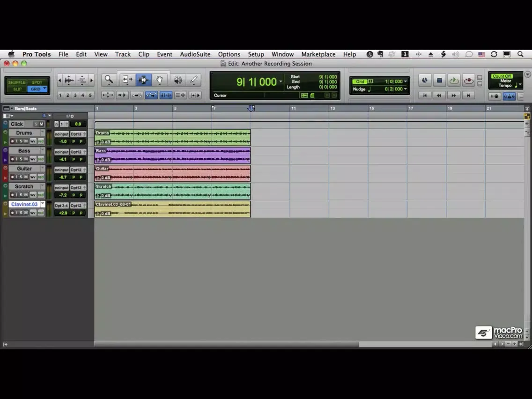Click the horizontal zoom in right arrow
The image size is (532, 399).
[x=91, y=81]
